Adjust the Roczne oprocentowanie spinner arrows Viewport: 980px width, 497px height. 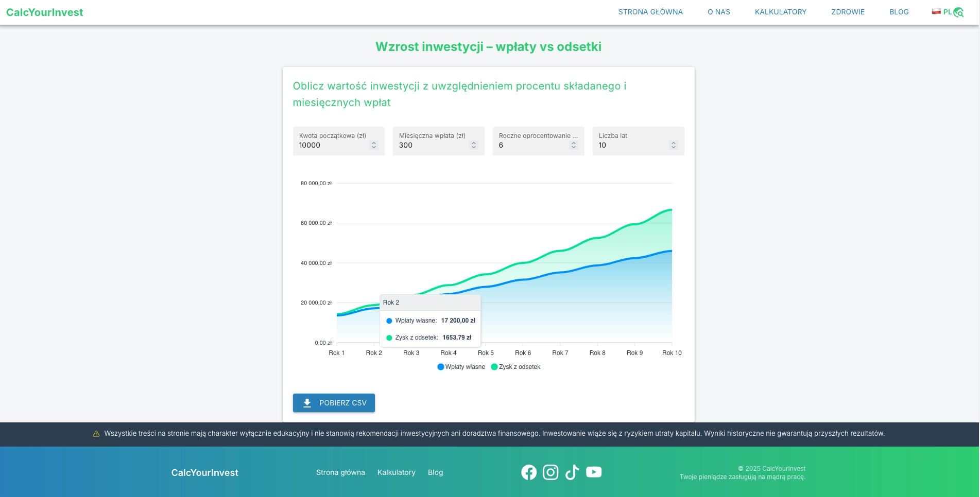pyautogui.click(x=574, y=145)
